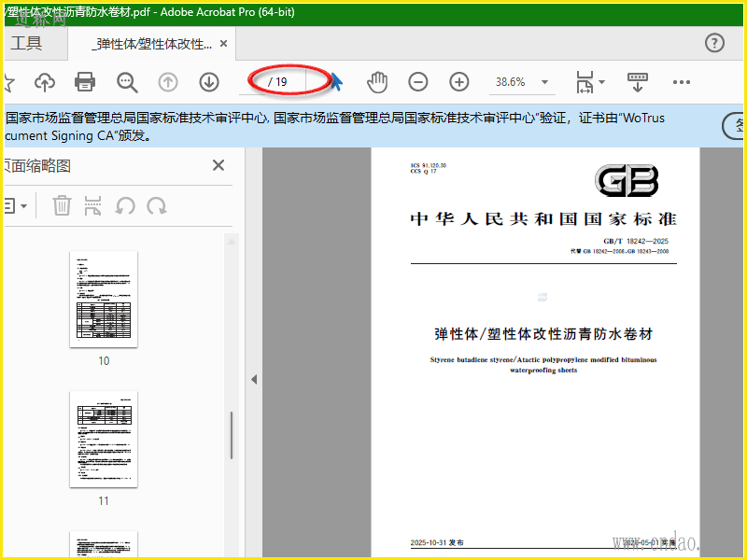Select the open PDF document tab
This screenshot has height=560, width=747.
(x=152, y=44)
